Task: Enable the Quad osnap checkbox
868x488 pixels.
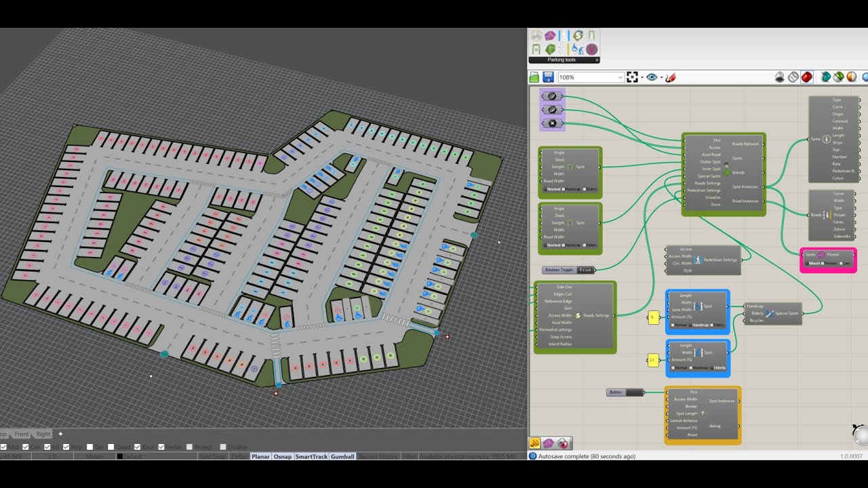Action: coord(111,447)
